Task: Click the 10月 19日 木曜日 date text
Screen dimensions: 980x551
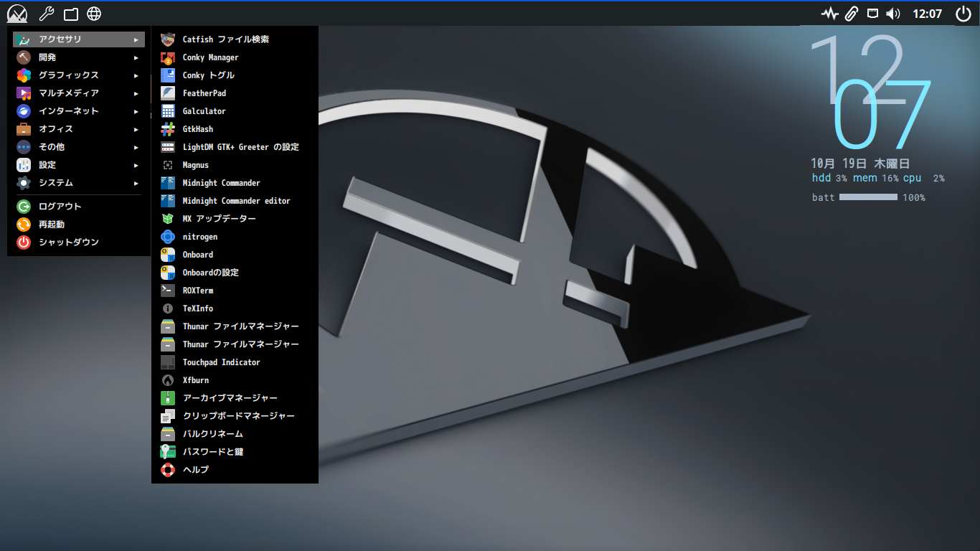Action: coord(860,164)
